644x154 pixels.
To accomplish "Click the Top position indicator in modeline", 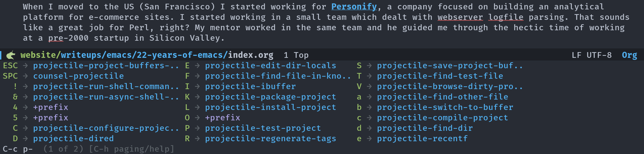I will click(x=301, y=55).
